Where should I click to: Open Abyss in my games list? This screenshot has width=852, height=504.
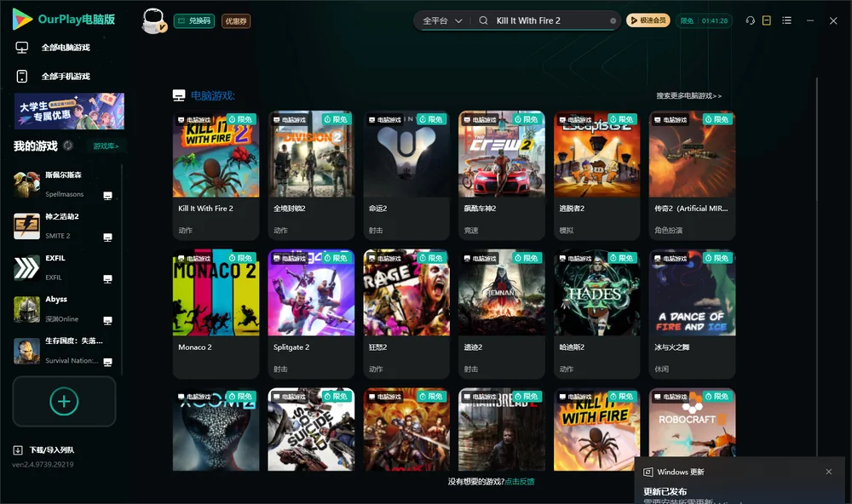click(62, 309)
